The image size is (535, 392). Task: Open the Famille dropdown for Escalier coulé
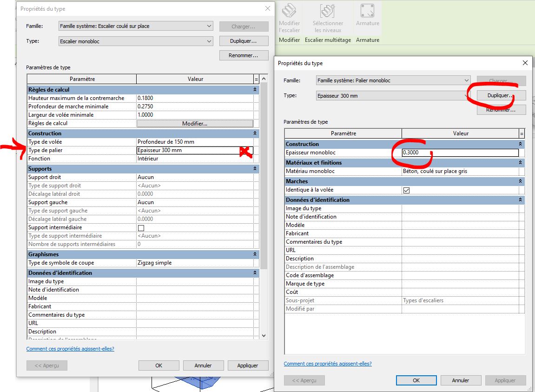[x=136, y=26]
